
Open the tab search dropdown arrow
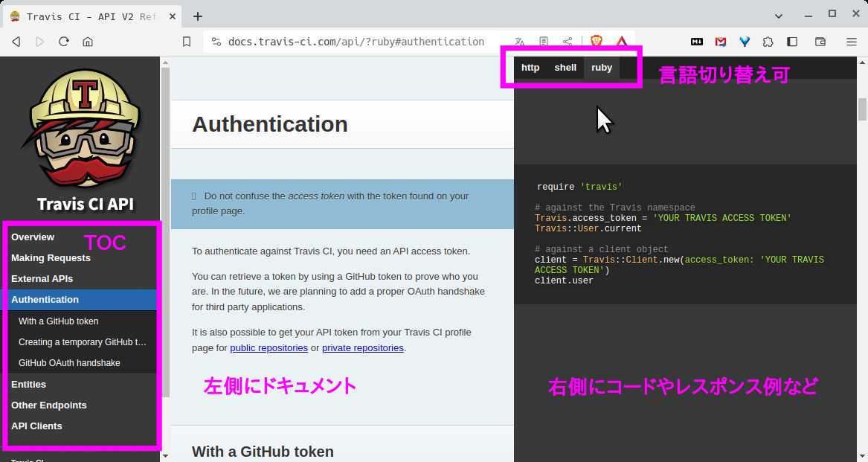point(778,16)
